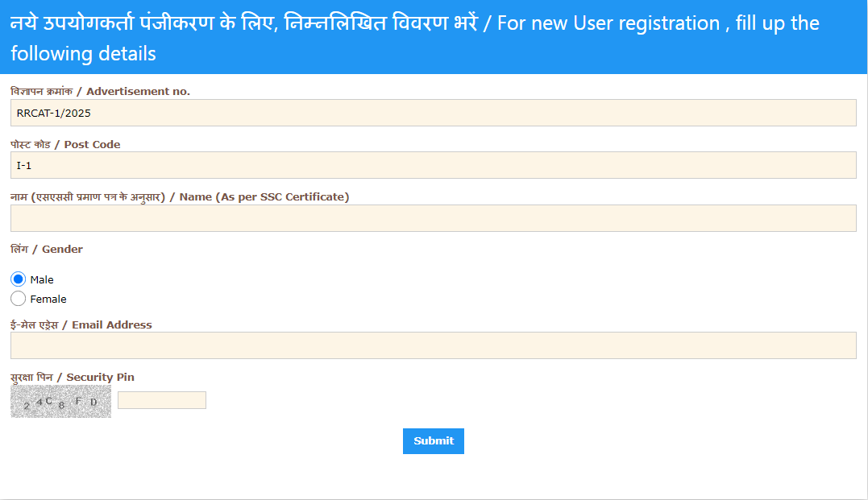Click the Advertisement no. input field
This screenshot has width=868, height=500.
(433, 113)
